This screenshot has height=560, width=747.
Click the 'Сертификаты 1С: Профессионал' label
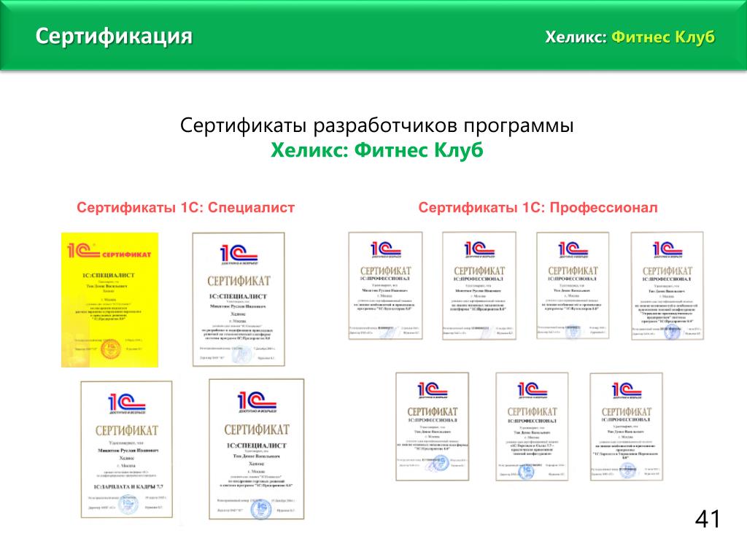538,208
